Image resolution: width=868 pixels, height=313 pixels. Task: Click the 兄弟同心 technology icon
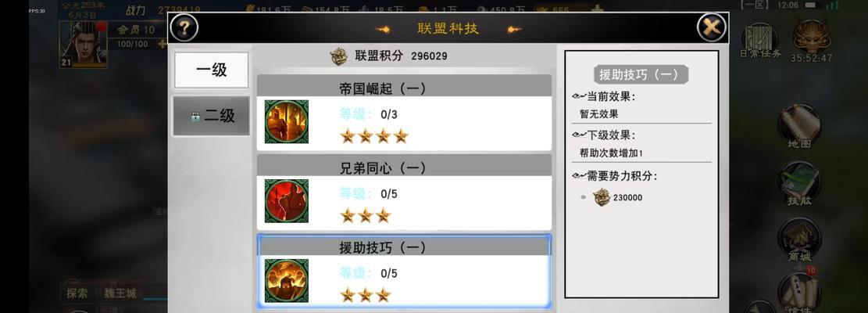(x=286, y=200)
